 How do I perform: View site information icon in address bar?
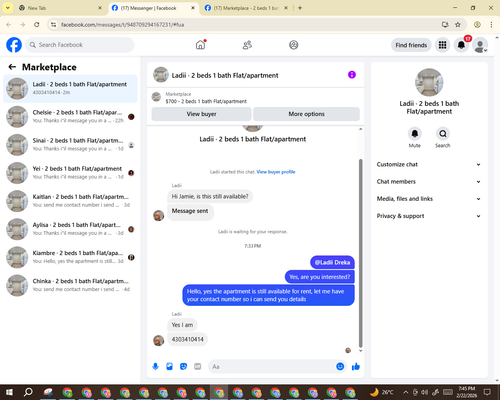tap(53, 25)
